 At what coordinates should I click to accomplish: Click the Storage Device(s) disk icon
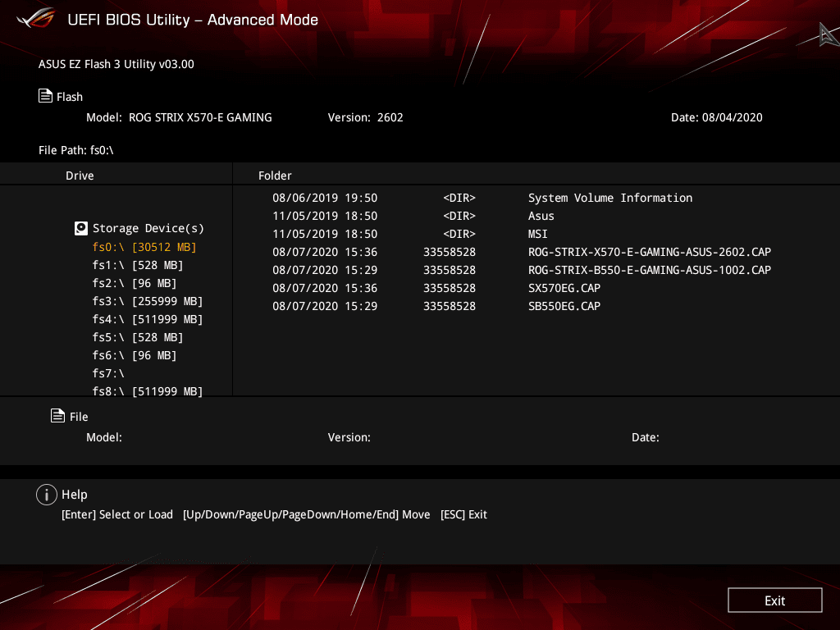pyautogui.click(x=81, y=229)
